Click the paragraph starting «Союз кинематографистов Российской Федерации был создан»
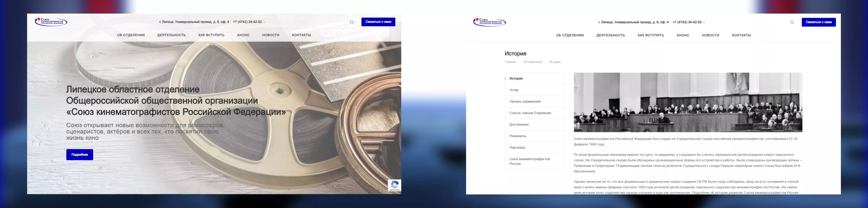Screen dimensions: 868x208 click(686, 142)
